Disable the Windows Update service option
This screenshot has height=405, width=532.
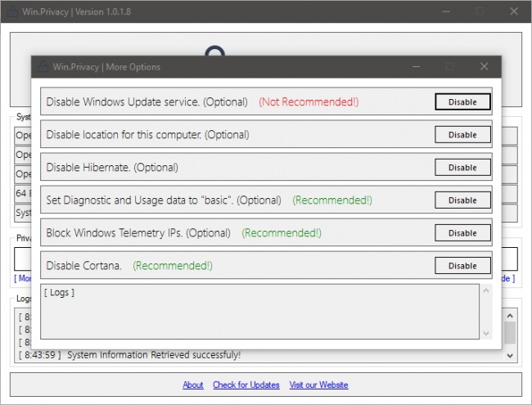click(x=462, y=101)
